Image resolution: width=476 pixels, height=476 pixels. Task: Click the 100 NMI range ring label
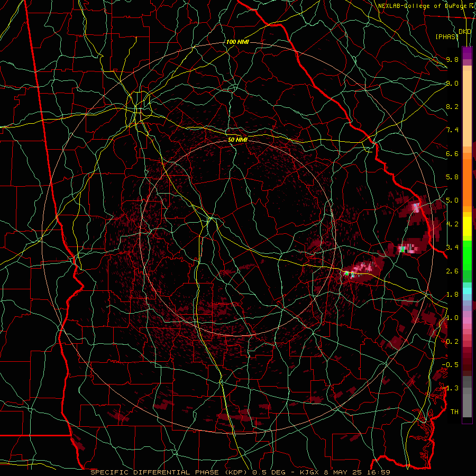click(237, 42)
